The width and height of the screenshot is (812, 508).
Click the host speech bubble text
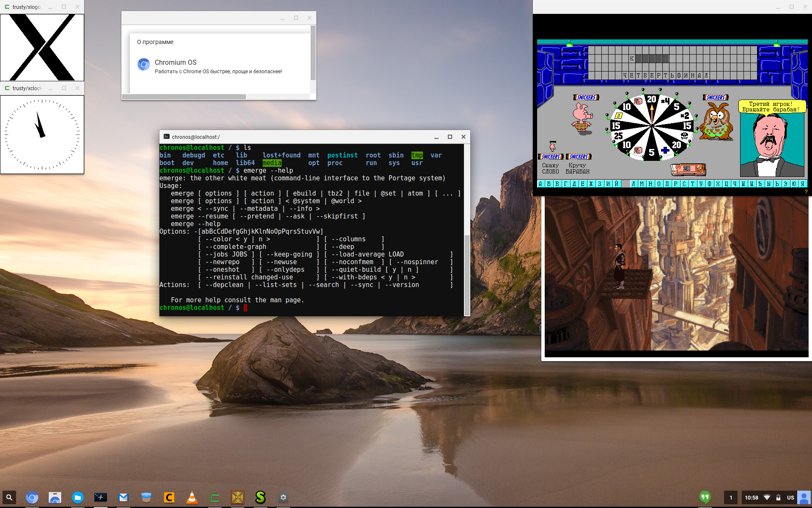pyautogui.click(x=771, y=107)
